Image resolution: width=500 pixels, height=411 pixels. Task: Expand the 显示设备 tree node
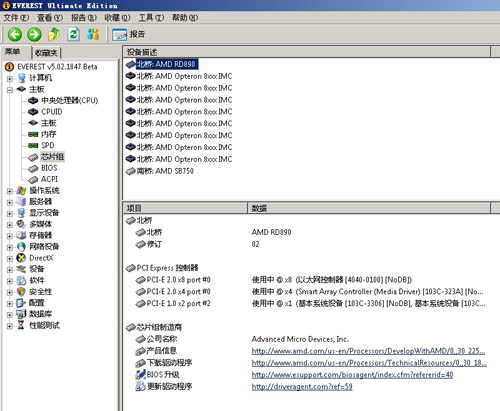click(10, 214)
